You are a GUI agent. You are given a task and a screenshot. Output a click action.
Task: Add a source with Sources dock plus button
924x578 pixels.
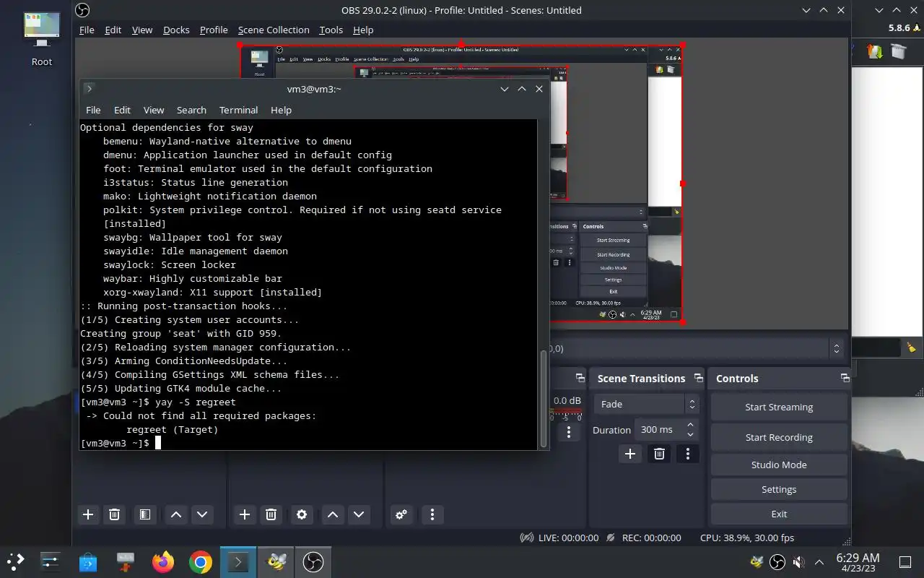[x=245, y=514]
